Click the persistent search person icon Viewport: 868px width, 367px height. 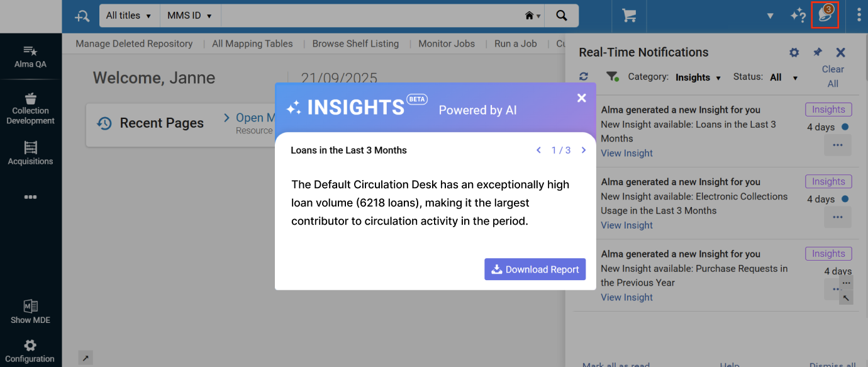[82, 16]
